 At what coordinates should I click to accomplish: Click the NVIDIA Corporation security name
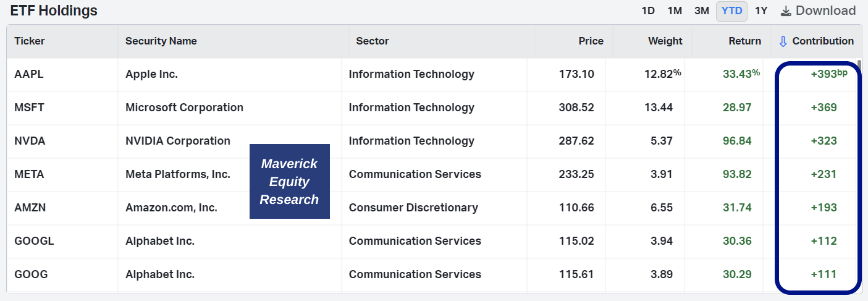[178, 141]
